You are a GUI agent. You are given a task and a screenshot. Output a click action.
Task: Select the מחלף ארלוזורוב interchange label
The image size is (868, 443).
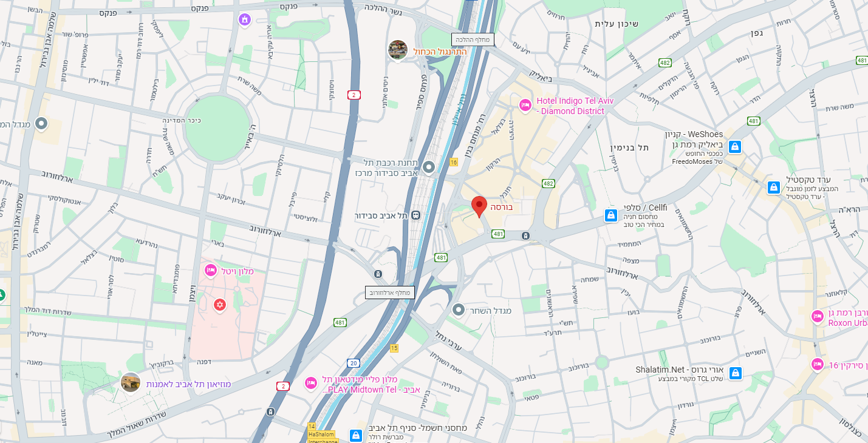point(390,293)
